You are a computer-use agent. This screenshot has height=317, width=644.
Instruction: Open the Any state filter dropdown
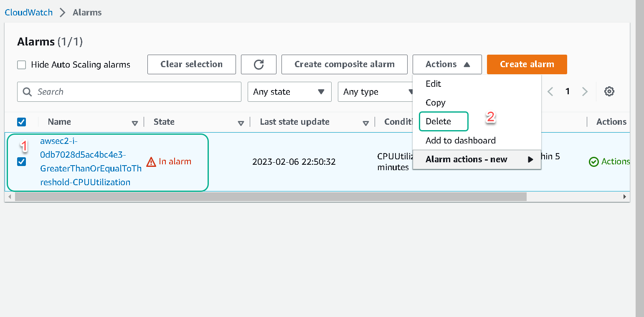289,92
